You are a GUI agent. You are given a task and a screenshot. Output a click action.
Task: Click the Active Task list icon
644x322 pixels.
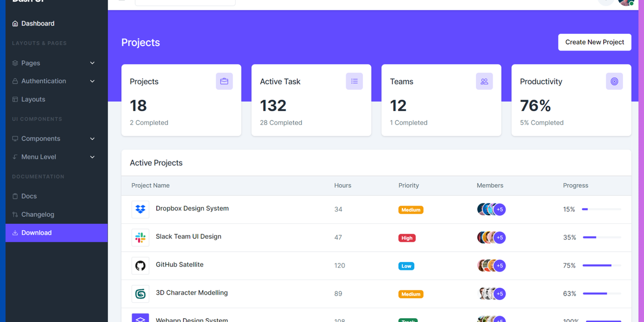click(354, 81)
